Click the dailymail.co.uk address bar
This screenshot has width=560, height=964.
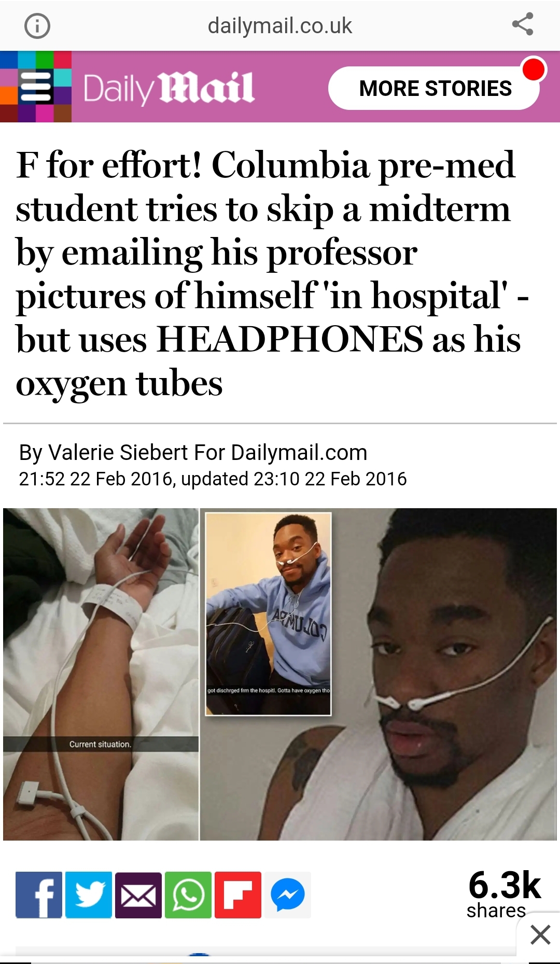280,25
